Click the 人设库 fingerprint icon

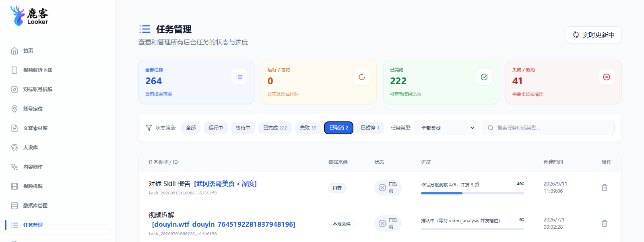[x=14, y=148]
